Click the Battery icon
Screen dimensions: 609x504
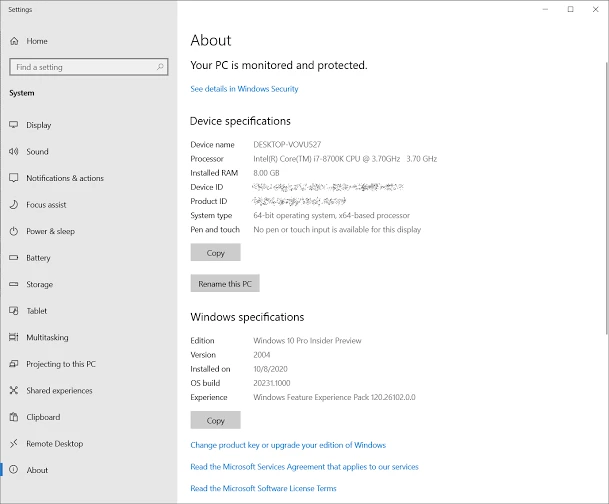[x=14, y=257]
